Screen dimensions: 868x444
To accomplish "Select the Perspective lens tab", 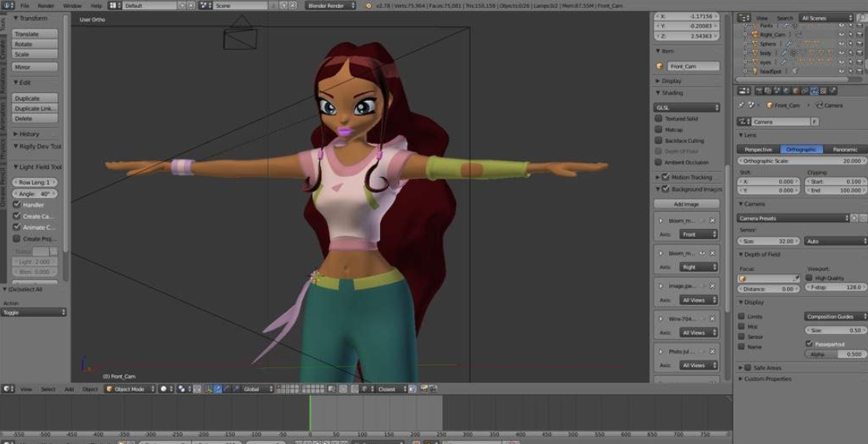I will [758, 149].
